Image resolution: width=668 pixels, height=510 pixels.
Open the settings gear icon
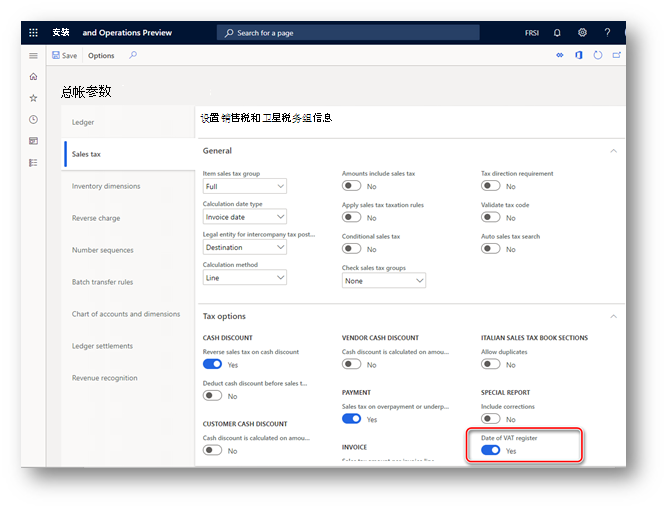(x=582, y=32)
